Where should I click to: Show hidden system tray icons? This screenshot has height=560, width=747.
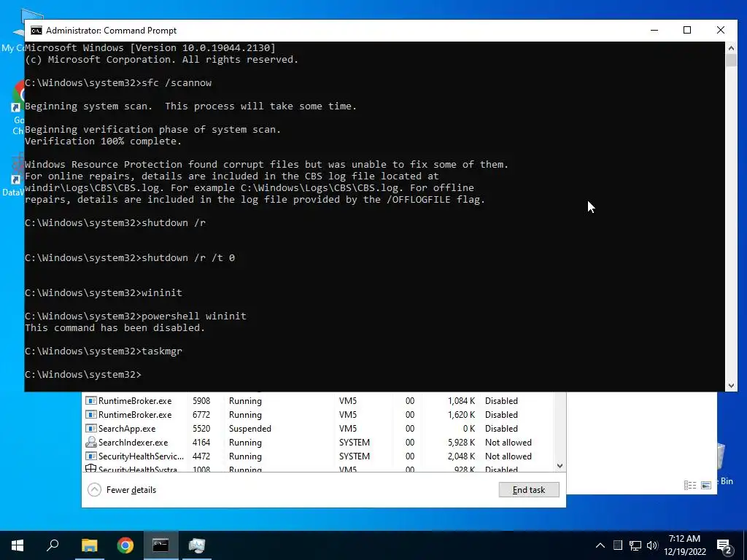point(600,545)
